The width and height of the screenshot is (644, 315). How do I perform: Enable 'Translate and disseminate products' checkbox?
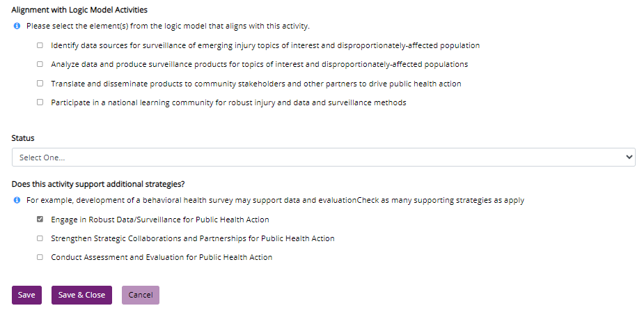coord(40,84)
